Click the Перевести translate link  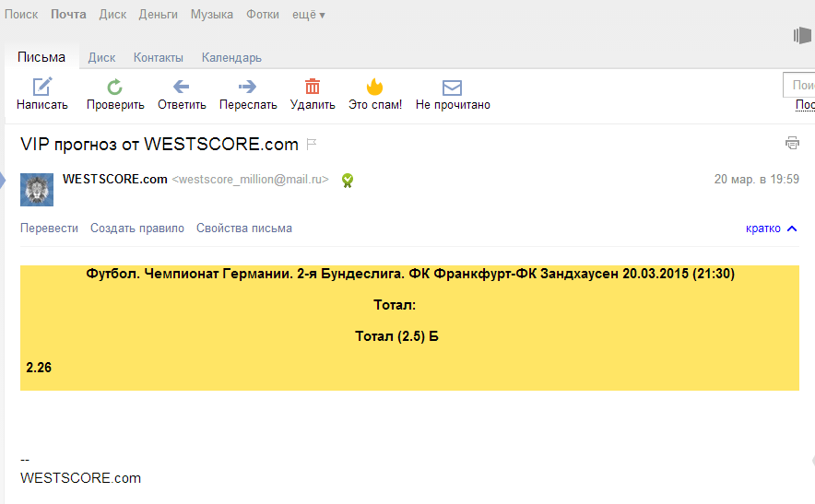(x=49, y=229)
